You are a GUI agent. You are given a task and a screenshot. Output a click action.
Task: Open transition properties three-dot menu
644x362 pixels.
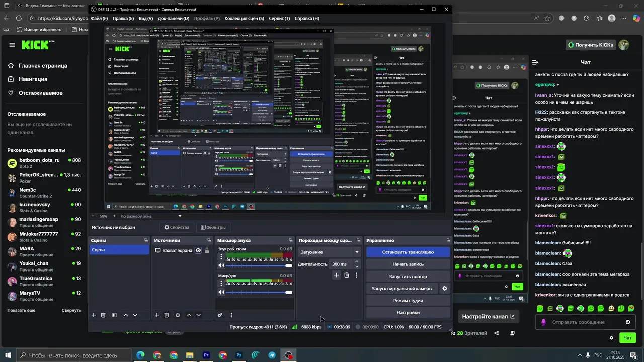pyautogui.click(x=357, y=275)
